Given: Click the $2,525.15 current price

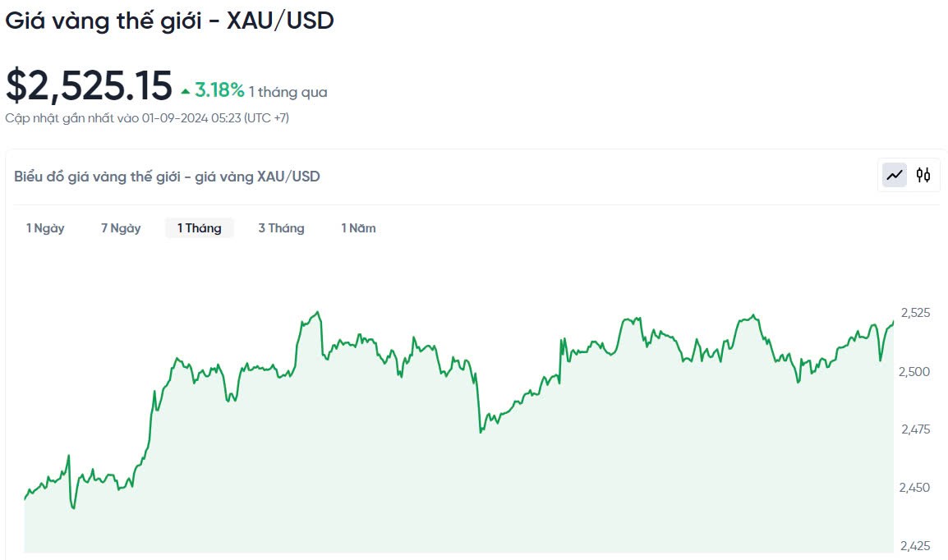Looking at the screenshot, I should [89, 85].
